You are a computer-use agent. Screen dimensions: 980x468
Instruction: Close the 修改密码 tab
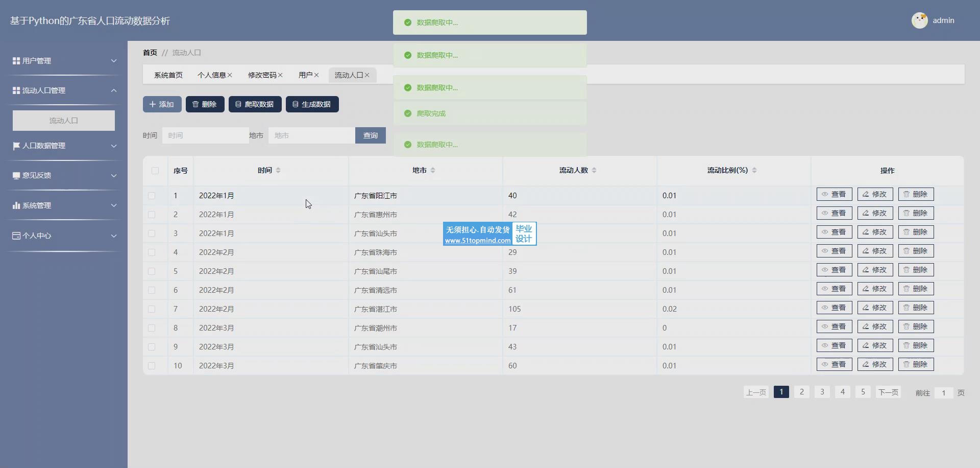(280, 75)
